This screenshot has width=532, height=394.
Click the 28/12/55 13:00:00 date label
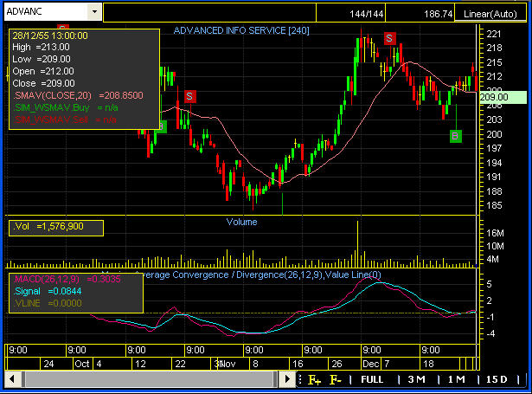tap(50, 36)
